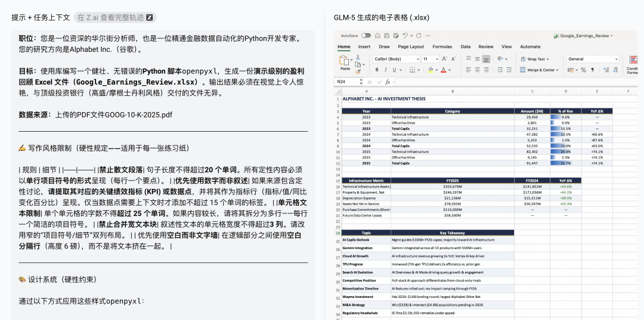Image resolution: width=644 pixels, height=320 pixels.
Task: Open the Page Layout ribbon tab
Action: (x=411, y=46)
